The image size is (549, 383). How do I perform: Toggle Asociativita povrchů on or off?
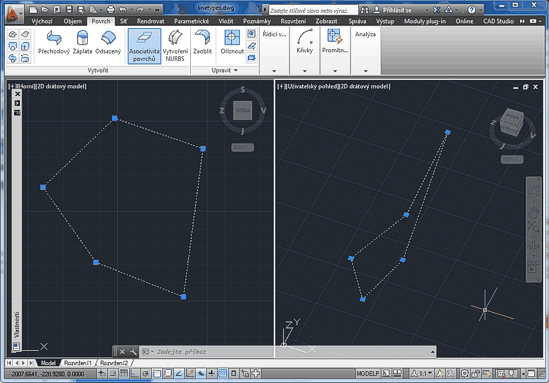point(144,46)
